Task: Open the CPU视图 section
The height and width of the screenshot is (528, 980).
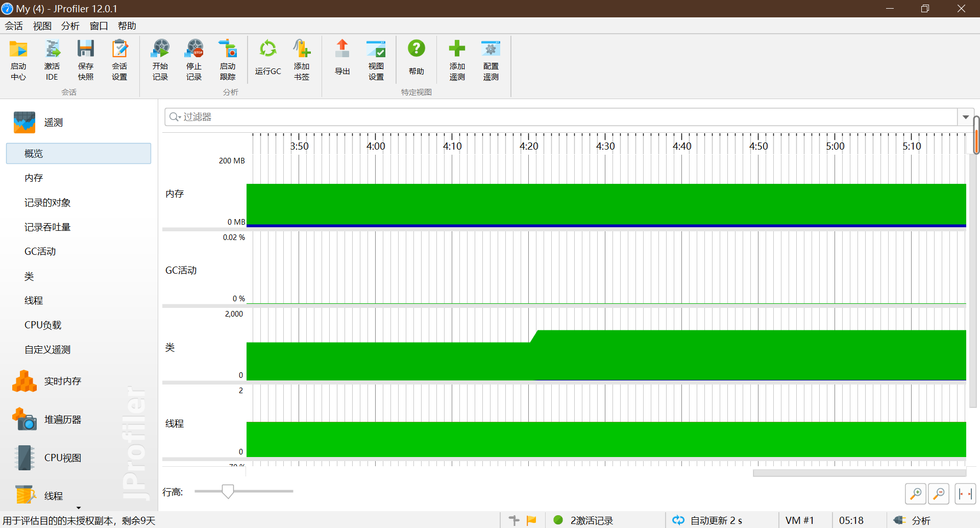Action: pos(47,458)
